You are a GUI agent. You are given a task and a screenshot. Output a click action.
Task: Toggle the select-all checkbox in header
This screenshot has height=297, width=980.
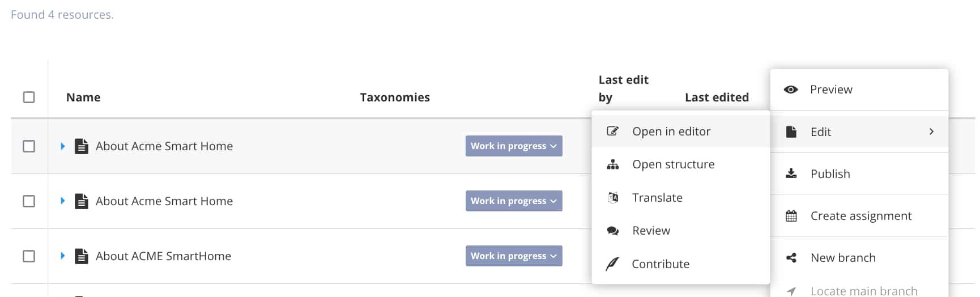coord(29,97)
